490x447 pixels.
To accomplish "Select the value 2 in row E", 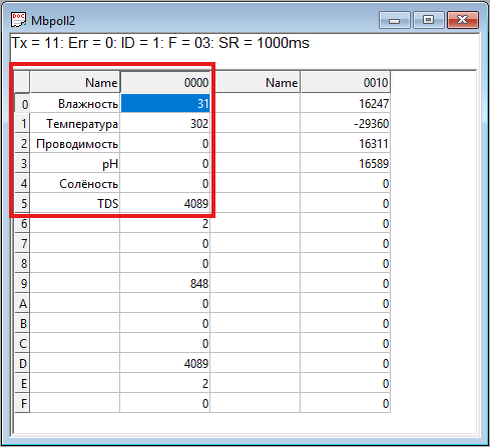I will [x=165, y=383].
